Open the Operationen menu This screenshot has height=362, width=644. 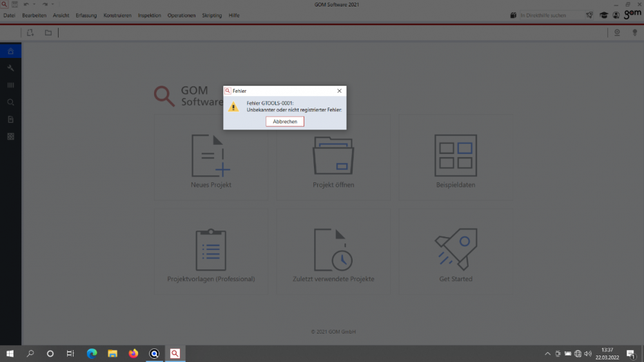click(x=182, y=15)
